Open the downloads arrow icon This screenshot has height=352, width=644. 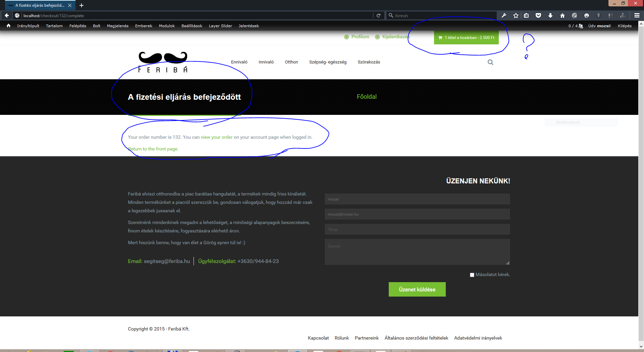550,15
